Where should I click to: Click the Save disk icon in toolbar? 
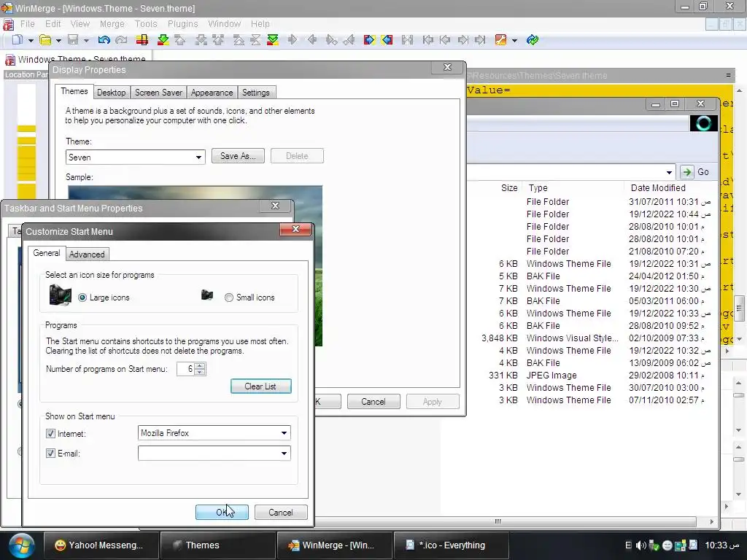[x=73, y=40]
